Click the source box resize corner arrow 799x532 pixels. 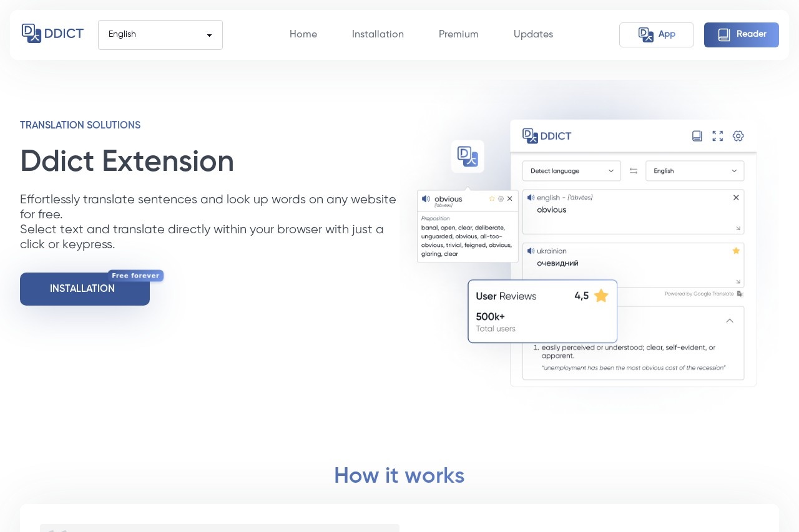[738, 228]
